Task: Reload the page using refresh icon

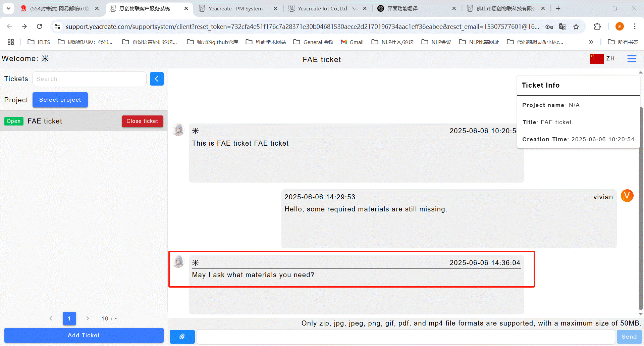Action: click(x=40, y=27)
